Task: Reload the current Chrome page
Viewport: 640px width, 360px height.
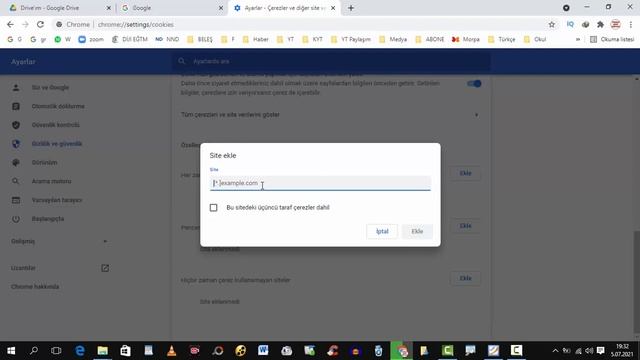Action: [x=40, y=24]
